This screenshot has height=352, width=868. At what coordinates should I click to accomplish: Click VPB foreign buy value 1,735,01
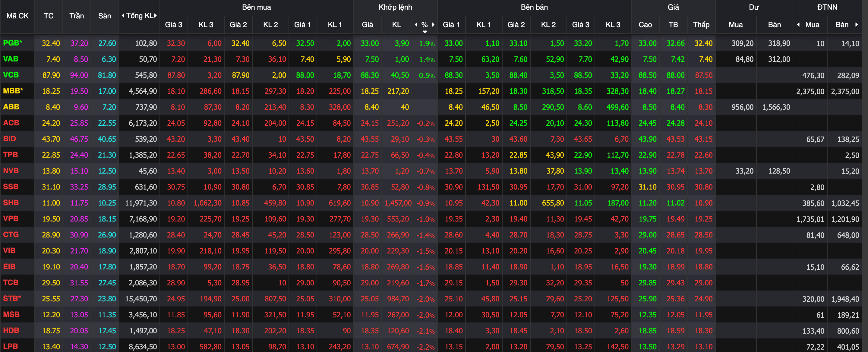pos(810,219)
